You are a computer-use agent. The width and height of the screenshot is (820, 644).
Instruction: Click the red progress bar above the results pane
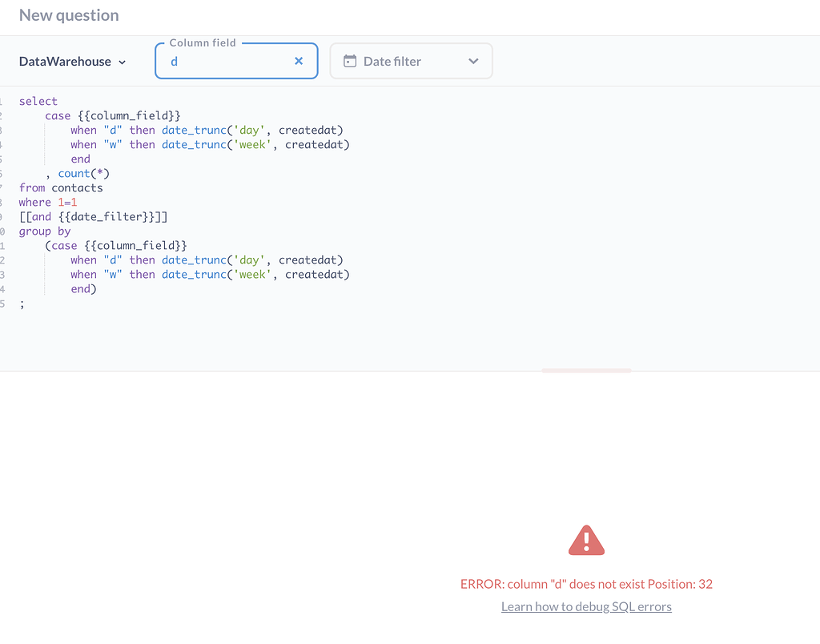click(x=586, y=370)
